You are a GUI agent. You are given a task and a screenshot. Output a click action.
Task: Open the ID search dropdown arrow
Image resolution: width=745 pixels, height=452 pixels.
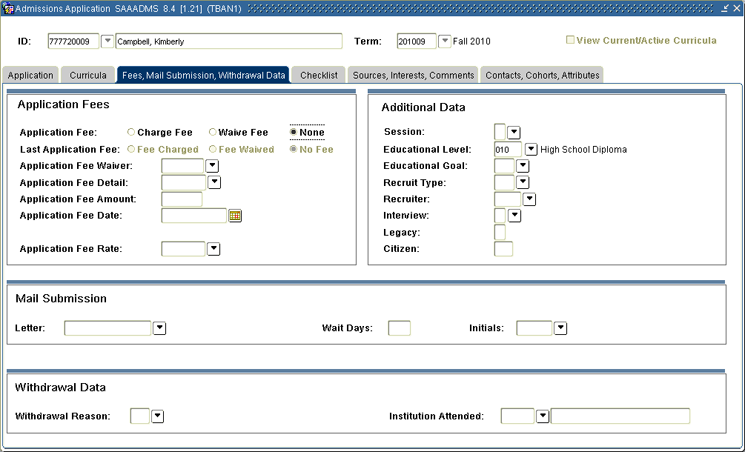coord(108,41)
